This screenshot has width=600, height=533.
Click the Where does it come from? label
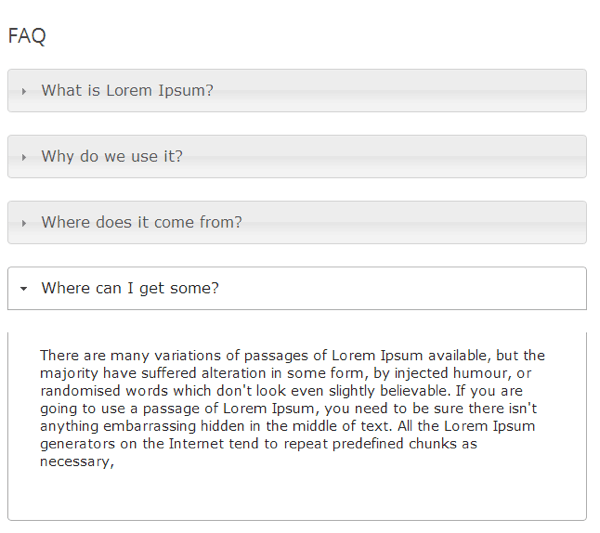pos(142,222)
